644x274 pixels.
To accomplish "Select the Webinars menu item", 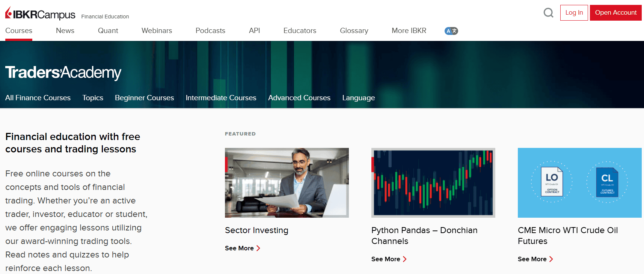I will tap(157, 31).
